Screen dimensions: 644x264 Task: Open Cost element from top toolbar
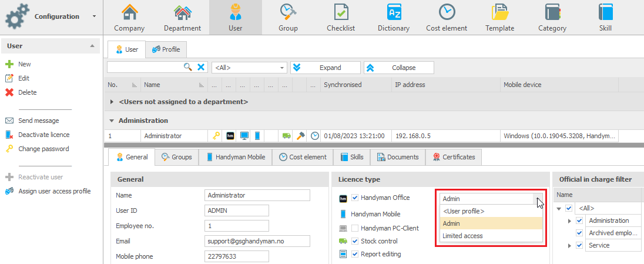coord(447,12)
